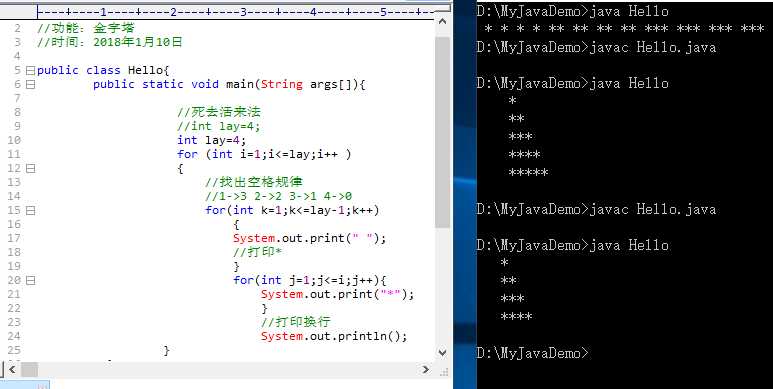773x389 pixels.
Task: Click the editor horizontal scrollbar left arrow
Action: point(12,369)
